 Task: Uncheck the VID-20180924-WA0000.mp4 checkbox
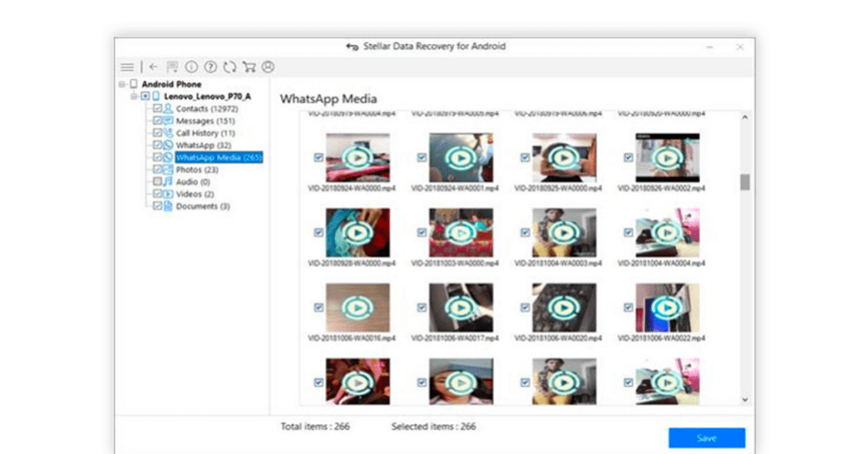(x=318, y=158)
